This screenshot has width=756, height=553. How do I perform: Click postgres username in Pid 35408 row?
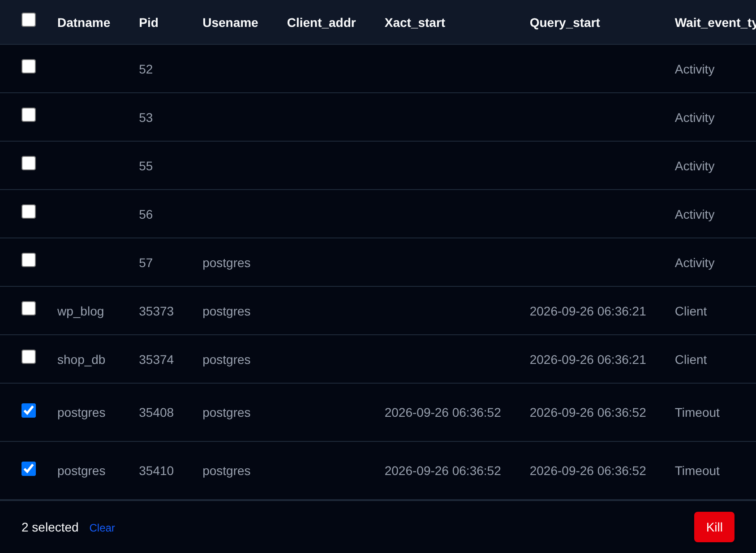click(226, 413)
